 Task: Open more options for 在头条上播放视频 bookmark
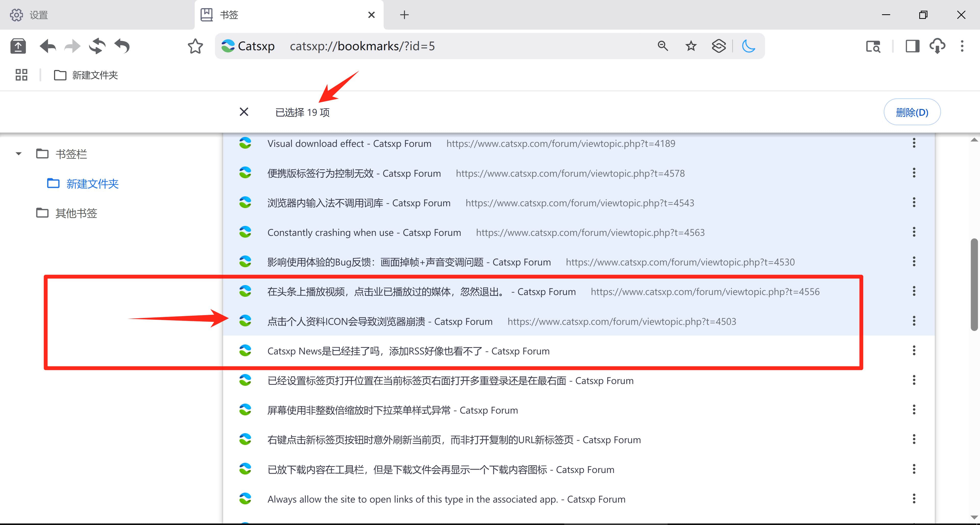pos(914,291)
